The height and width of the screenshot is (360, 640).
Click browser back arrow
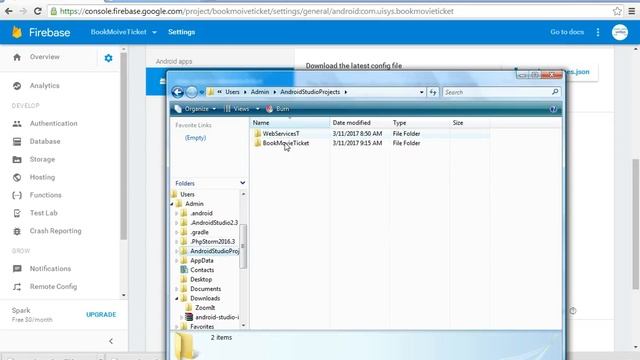pyautogui.click(x=9, y=11)
